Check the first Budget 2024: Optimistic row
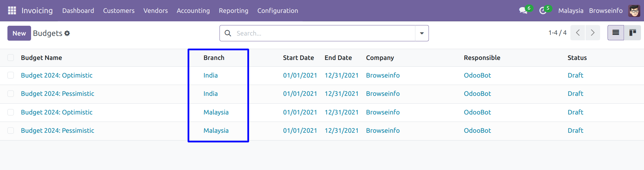The height and width of the screenshot is (170, 644). 11,75
